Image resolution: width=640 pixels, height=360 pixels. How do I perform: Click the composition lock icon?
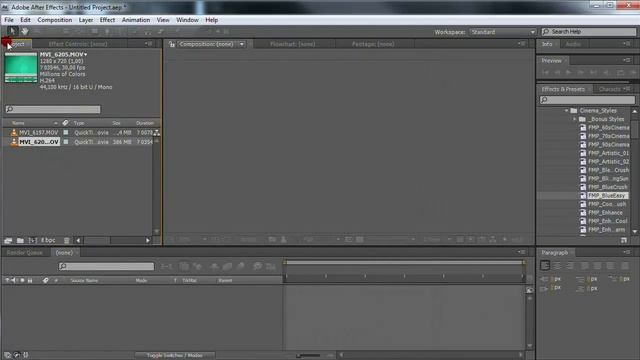click(172, 44)
